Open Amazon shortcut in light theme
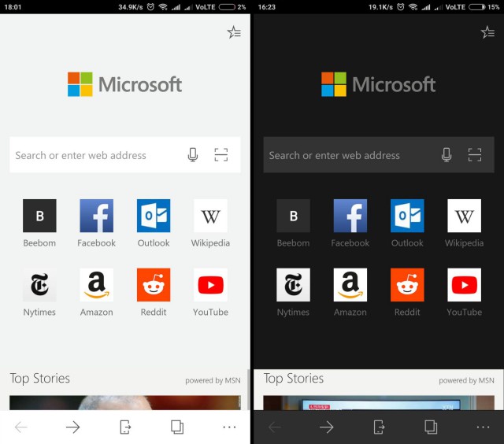This screenshot has width=504, height=444. (96, 292)
